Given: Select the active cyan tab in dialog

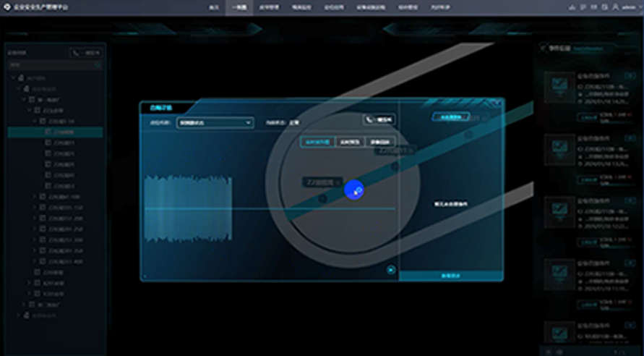Looking at the screenshot, I should click(x=317, y=142).
